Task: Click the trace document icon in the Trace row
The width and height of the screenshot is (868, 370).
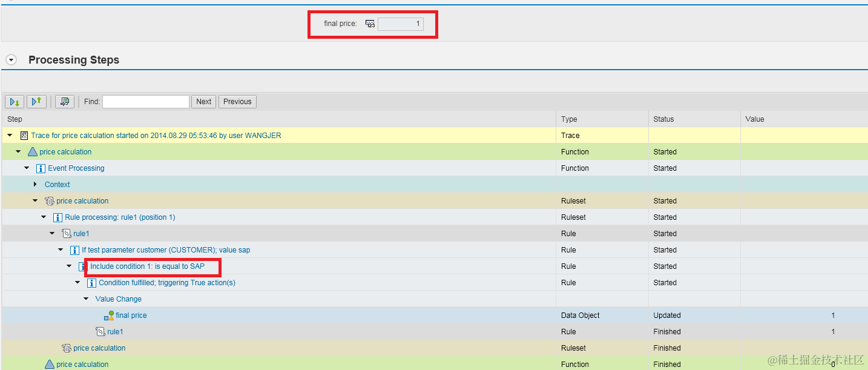Action: (x=24, y=136)
